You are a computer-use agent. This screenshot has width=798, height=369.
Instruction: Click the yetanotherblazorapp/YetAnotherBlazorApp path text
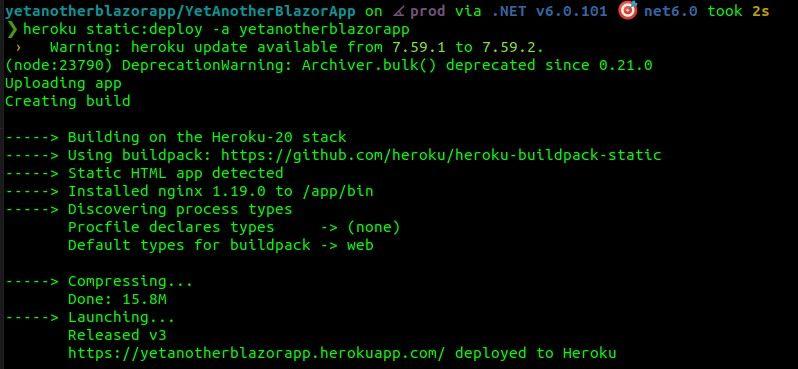180,11
